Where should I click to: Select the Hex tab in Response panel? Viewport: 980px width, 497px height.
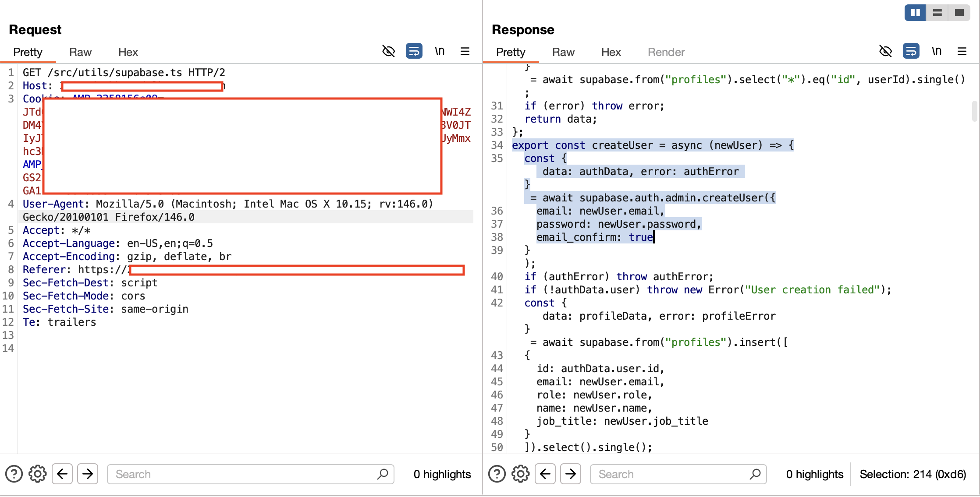coord(611,52)
